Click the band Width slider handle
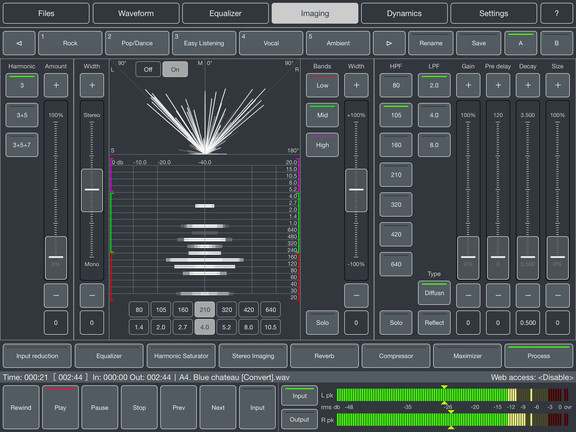The width and height of the screenshot is (576, 432). 356,190
